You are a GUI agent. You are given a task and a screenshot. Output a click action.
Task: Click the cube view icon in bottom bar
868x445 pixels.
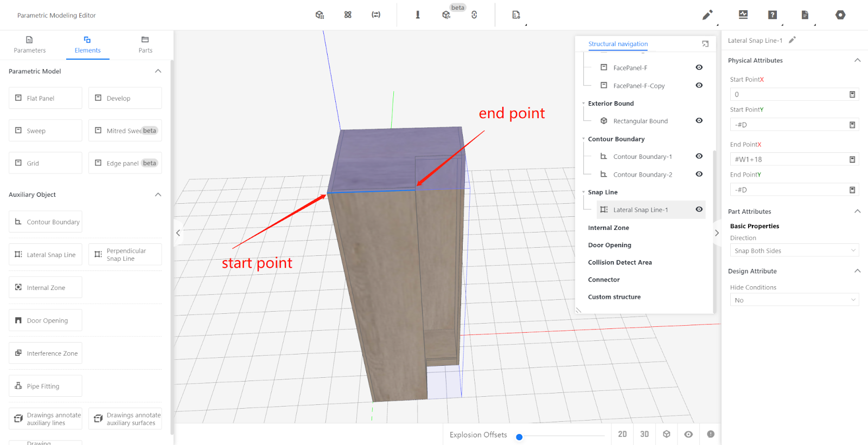click(667, 434)
